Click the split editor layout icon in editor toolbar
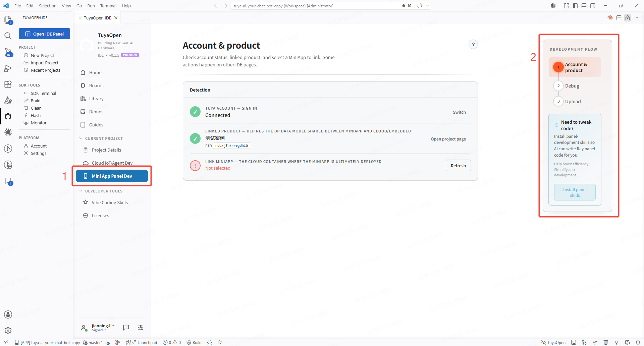The width and height of the screenshot is (644, 346). [x=619, y=18]
